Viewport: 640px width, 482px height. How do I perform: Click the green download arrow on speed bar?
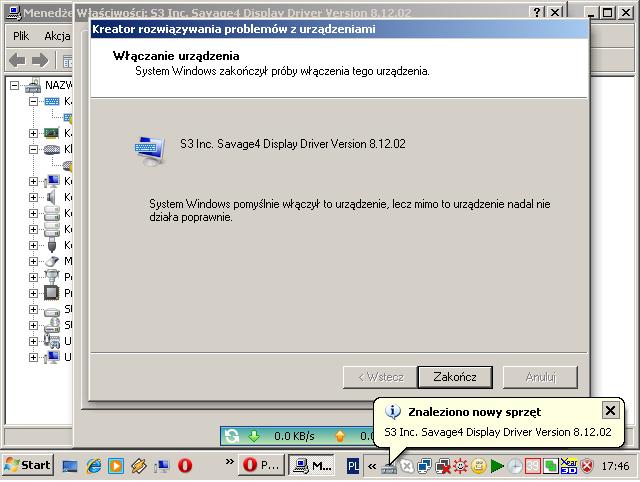(x=254, y=436)
